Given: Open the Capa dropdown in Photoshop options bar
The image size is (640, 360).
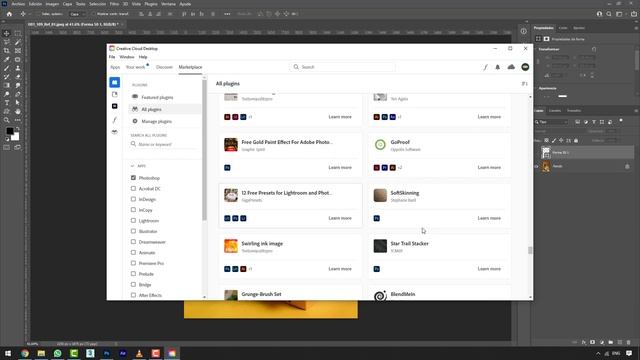Looking at the screenshot, I should point(78,14).
